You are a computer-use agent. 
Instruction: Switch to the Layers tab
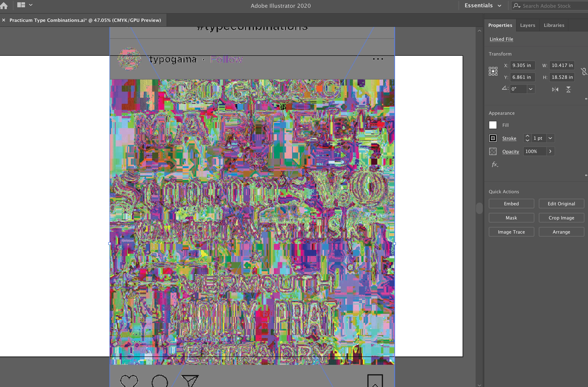coord(527,25)
